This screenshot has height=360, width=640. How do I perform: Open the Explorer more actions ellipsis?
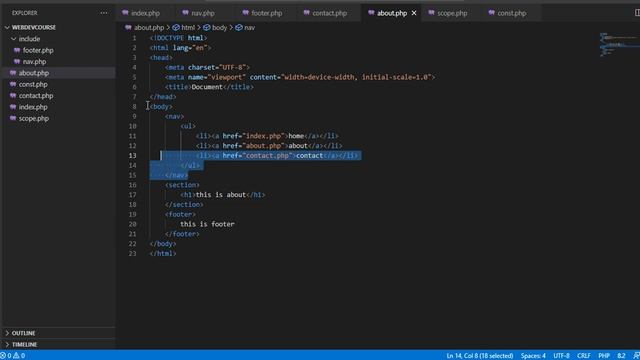(x=104, y=13)
